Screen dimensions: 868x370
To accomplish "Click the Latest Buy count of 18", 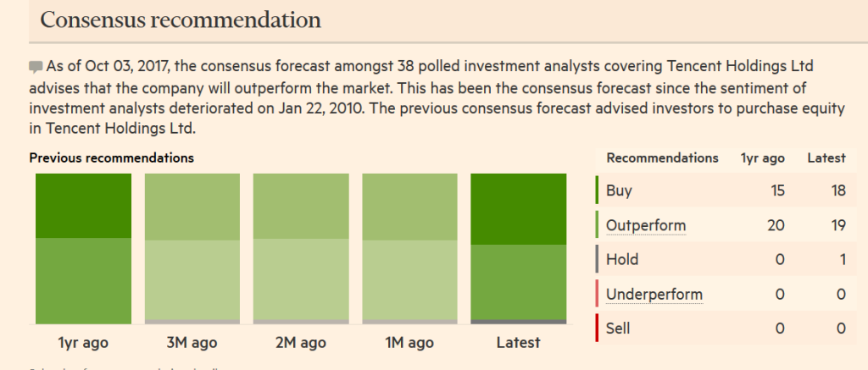I will (x=838, y=191).
